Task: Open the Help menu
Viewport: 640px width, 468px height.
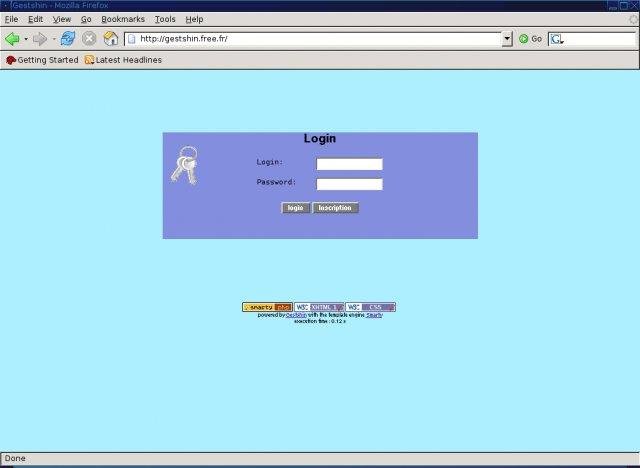Action: pos(194,19)
